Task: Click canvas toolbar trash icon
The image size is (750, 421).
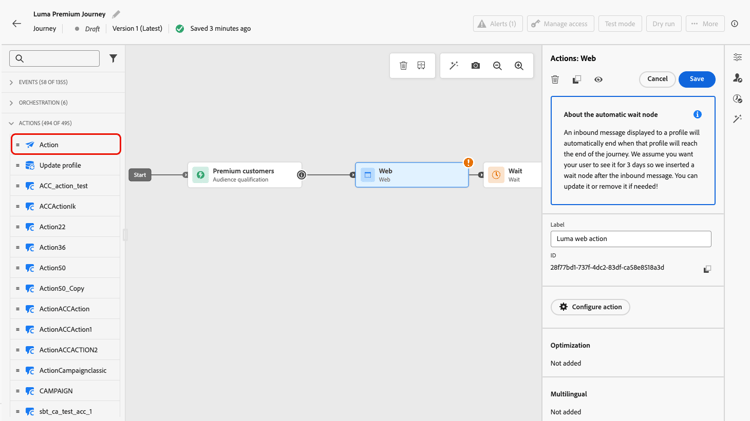Action: [403, 66]
